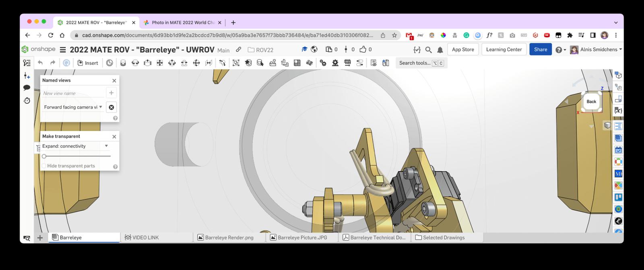Viewport: 644px width, 270px height.
Task: Switch to the Barreleye Render.png tab
Action: point(229,237)
